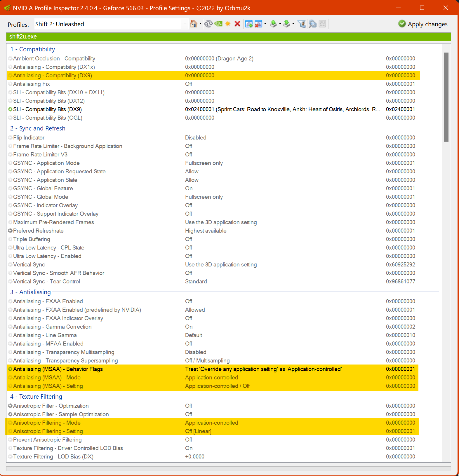This screenshot has height=476, width=459.
Task: Expand dropdown arrow next to remove application icon
Action: (265, 24)
